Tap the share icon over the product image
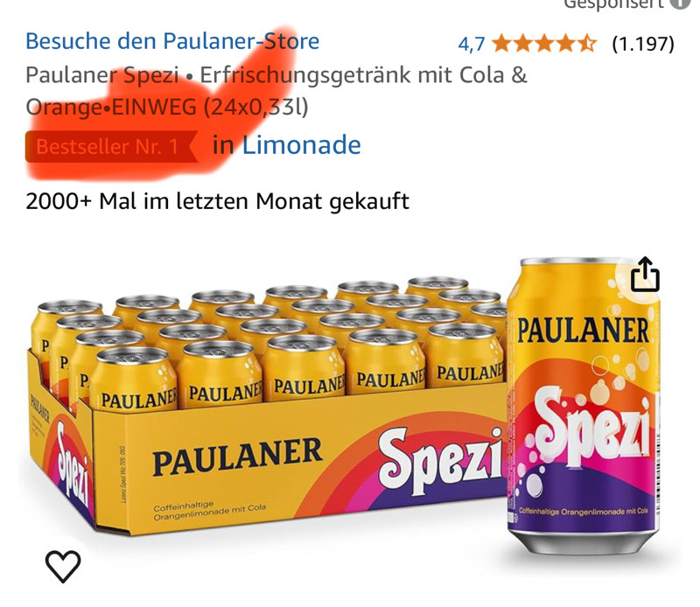 645,274
